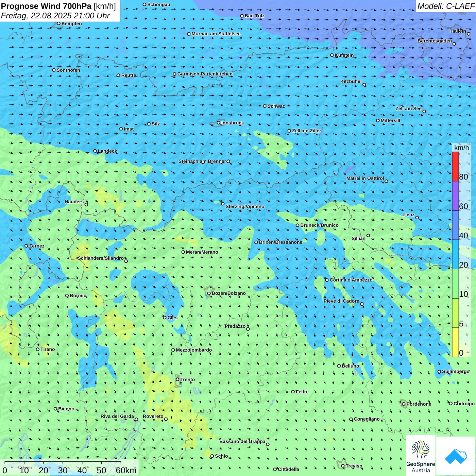Select the "Murnau am Staffelsee" label
Image resolution: width=476 pixels, height=476 pixels.
216,34
